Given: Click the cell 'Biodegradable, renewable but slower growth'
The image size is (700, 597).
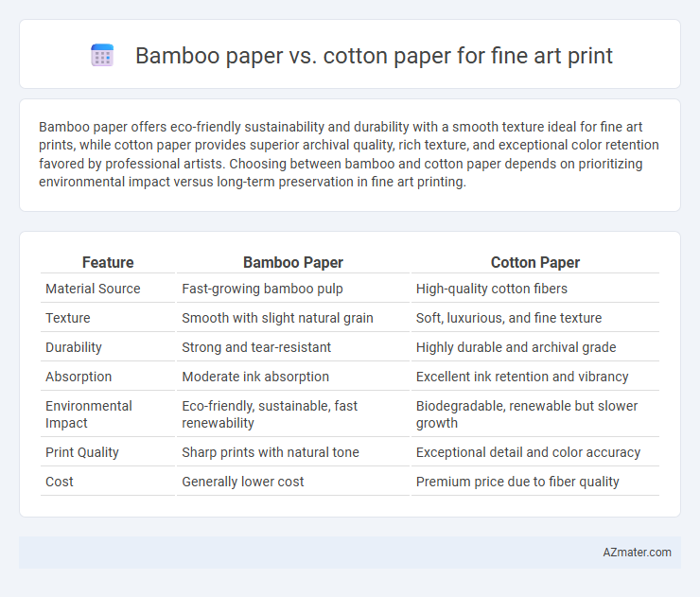Looking at the screenshot, I should [x=527, y=414].
